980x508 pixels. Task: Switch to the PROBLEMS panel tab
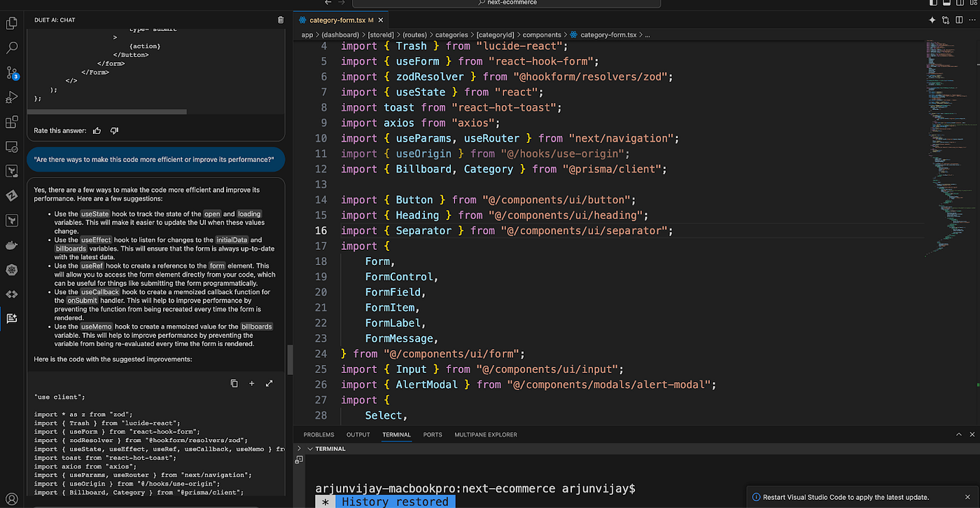pyautogui.click(x=318, y=435)
